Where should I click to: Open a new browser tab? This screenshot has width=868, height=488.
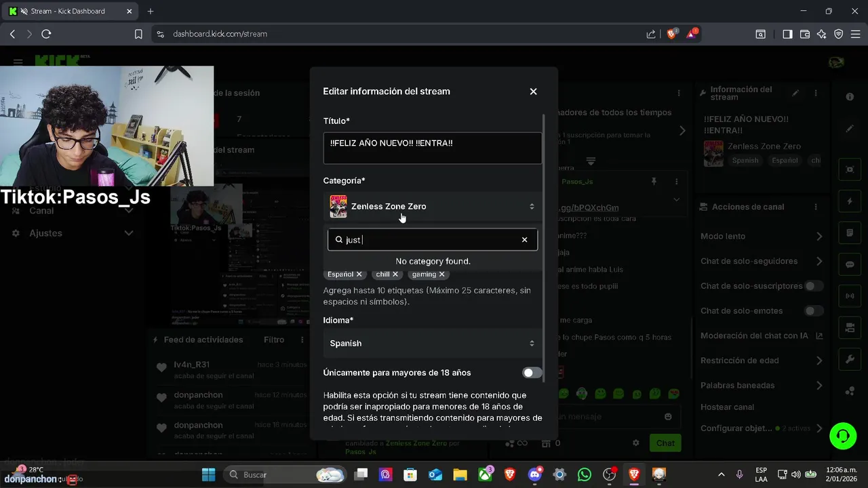click(151, 12)
